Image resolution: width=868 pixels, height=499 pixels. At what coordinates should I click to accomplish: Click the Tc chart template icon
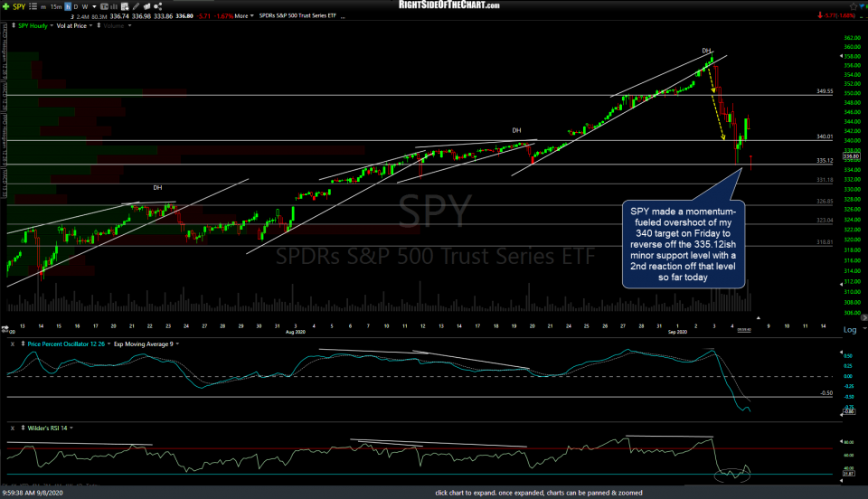click(x=104, y=6)
